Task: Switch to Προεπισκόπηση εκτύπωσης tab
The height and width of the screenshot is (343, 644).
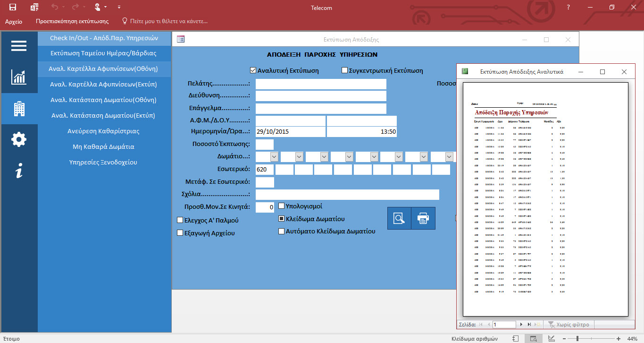Action: click(72, 21)
